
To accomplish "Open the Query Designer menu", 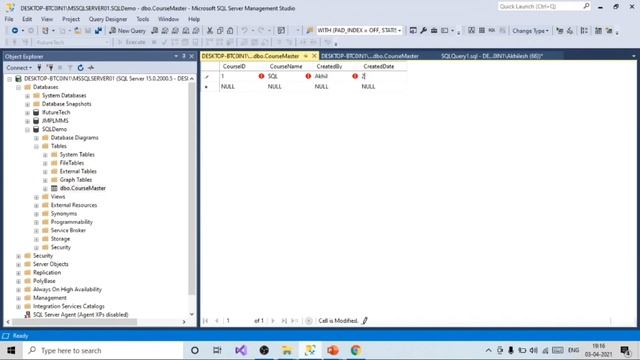I will 108,19.
